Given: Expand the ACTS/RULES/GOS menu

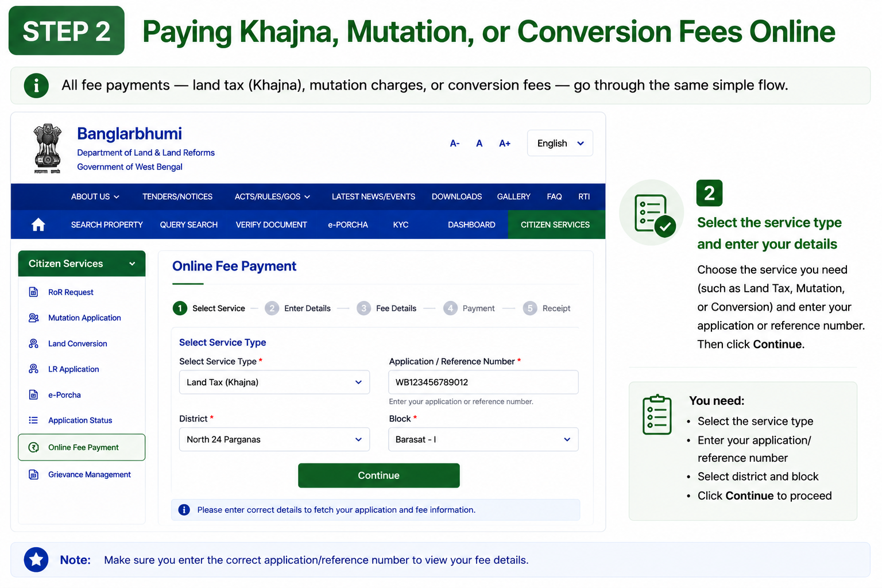Looking at the screenshot, I should 272,196.
